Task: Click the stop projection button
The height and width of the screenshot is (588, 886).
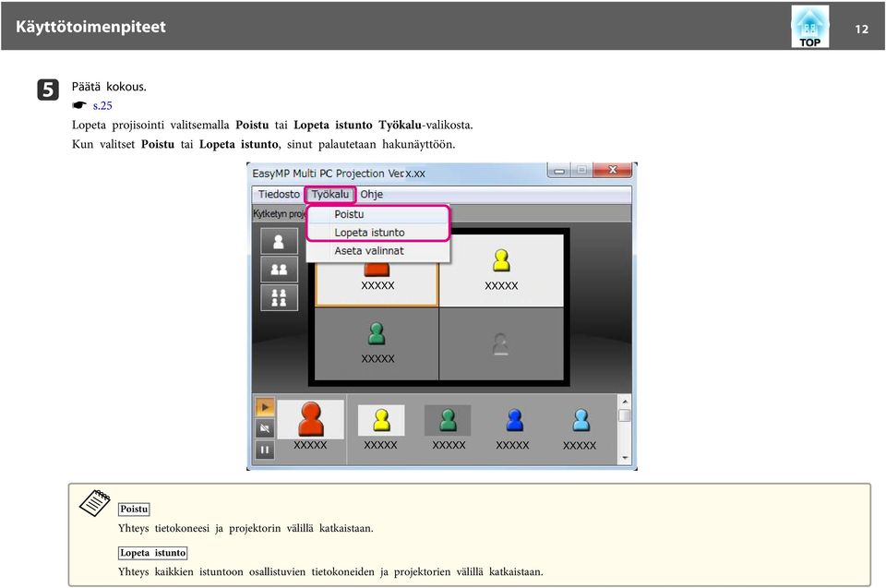Action: pyautogui.click(x=265, y=428)
